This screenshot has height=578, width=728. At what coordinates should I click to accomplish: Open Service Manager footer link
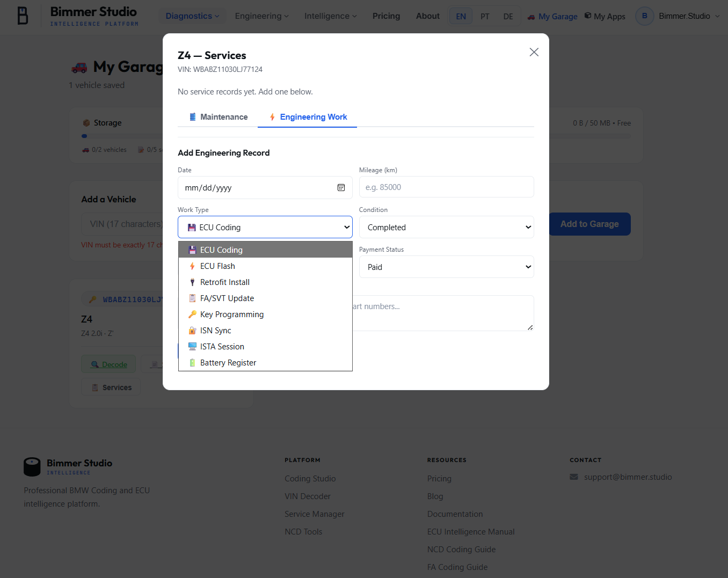[315, 514]
